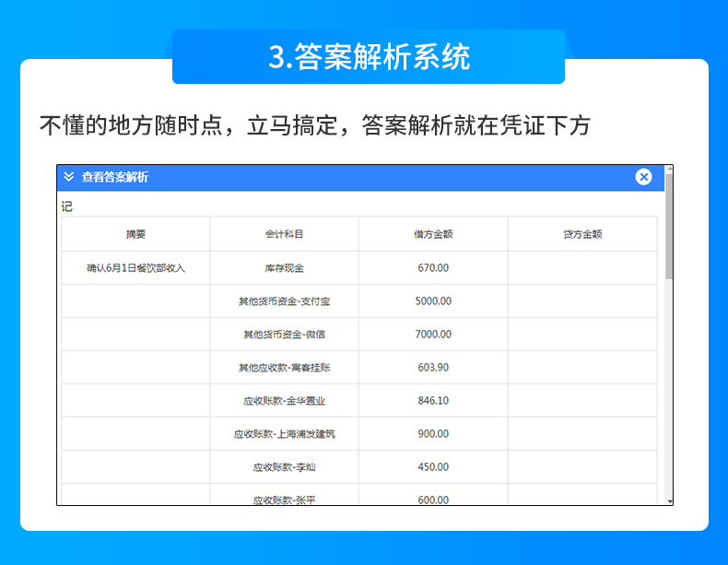The height and width of the screenshot is (565, 728).
Task: Close the answer analysis panel
Action: pos(643,177)
